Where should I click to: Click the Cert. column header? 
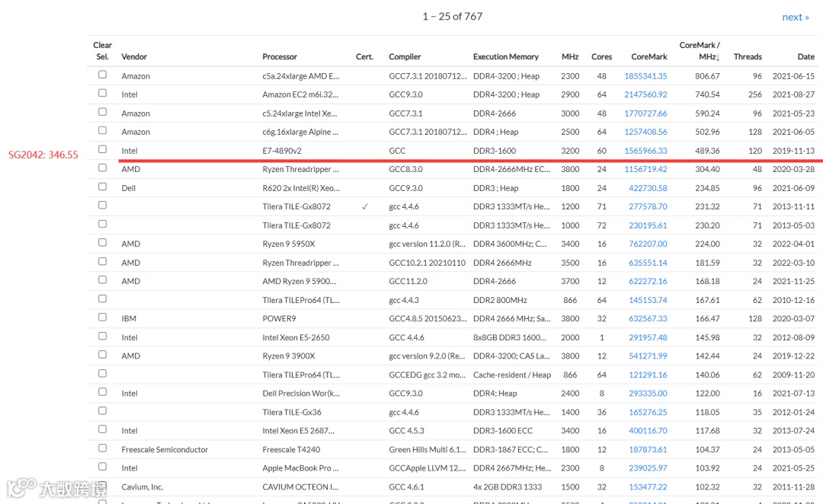364,56
